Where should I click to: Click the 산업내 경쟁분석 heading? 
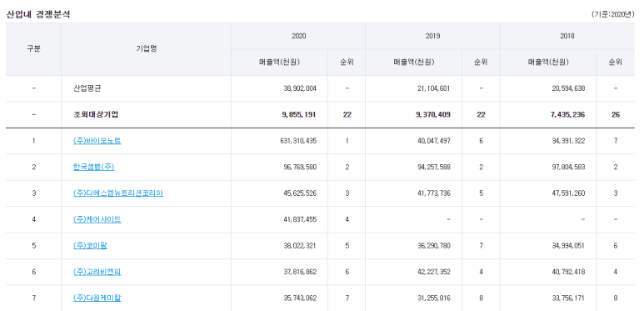click(38, 14)
